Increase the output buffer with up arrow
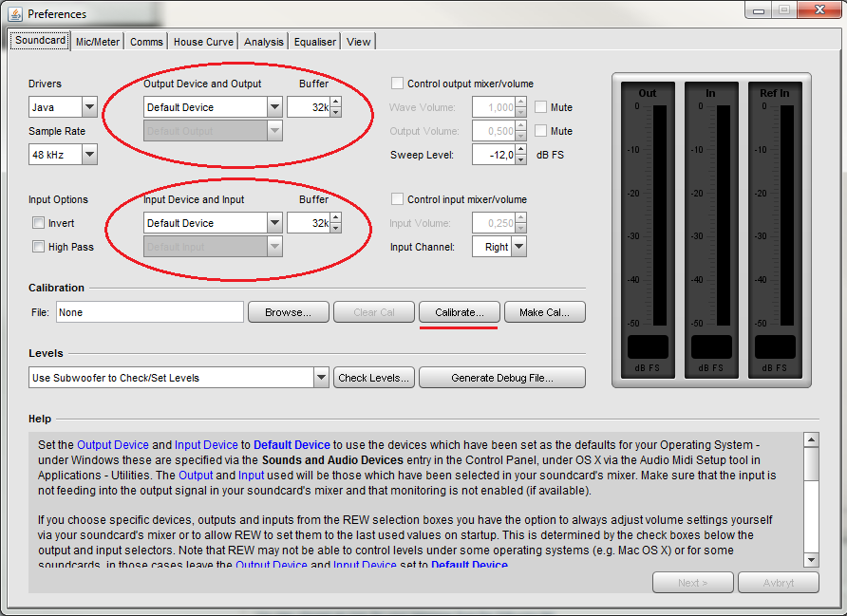Viewport: 847px width, 616px height. (x=336, y=103)
